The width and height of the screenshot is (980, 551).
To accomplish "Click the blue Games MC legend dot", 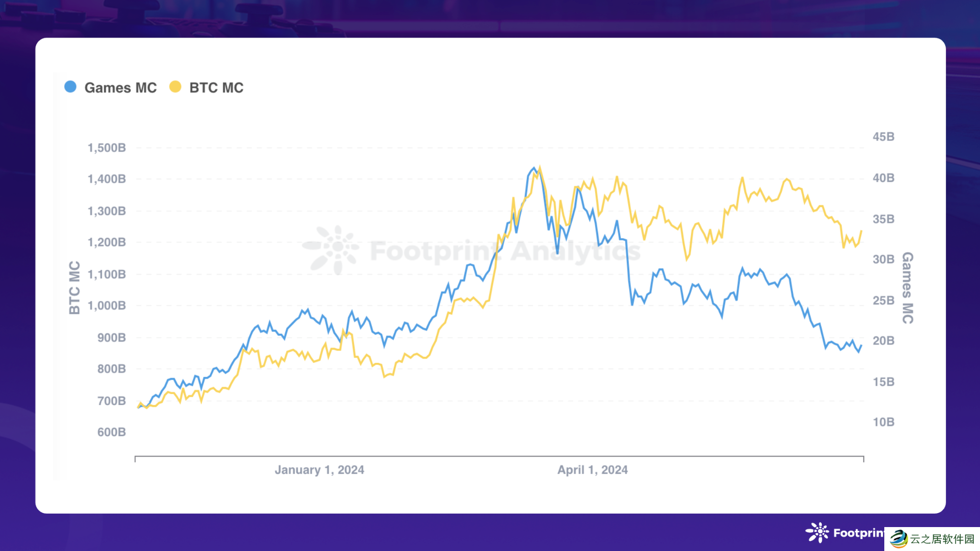I will tap(70, 87).
